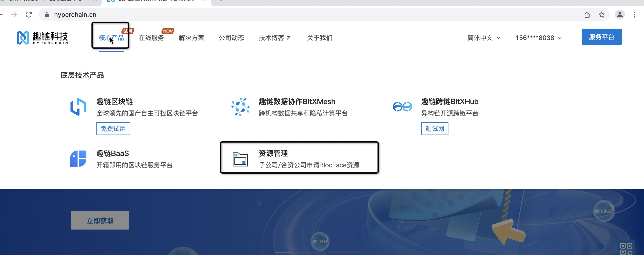The width and height of the screenshot is (644, 255).
Task: Open the 解决方案 menu
Action: coord(191,38)
